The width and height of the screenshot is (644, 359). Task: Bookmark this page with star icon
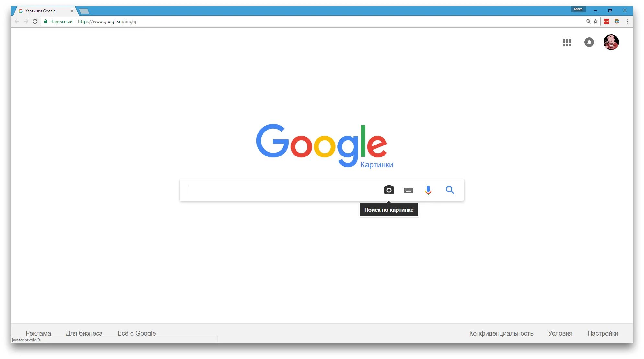tap(596, 21)
